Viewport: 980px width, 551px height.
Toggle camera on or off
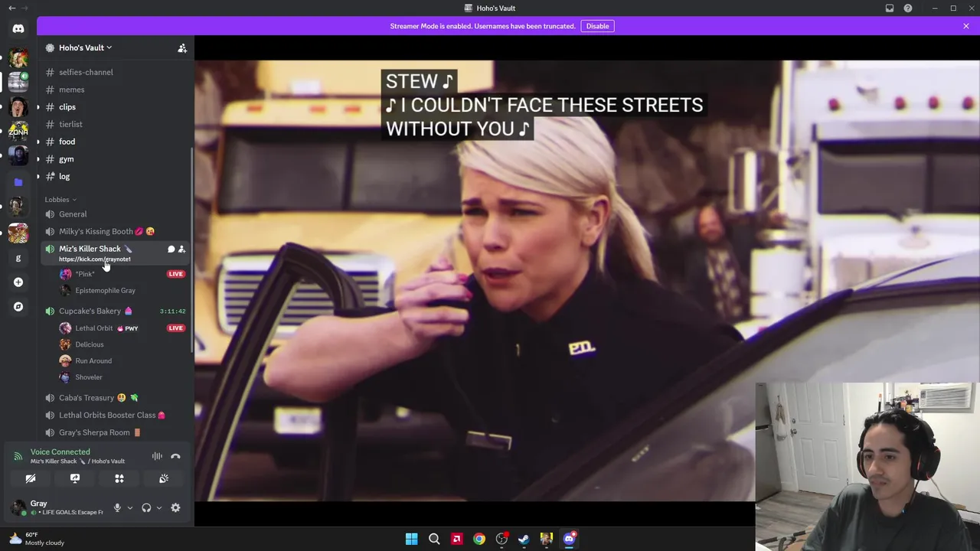click(x=31, y=478)
